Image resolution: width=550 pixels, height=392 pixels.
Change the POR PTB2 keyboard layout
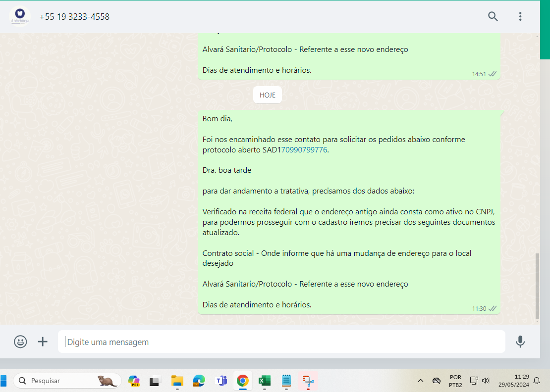(x=455, y=381)
